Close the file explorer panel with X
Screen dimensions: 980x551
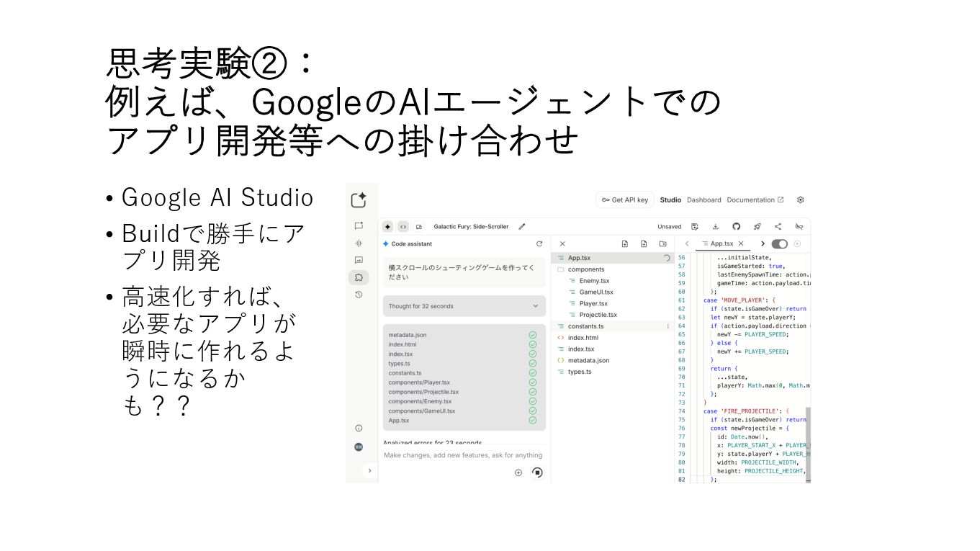(x=562, y=243)
